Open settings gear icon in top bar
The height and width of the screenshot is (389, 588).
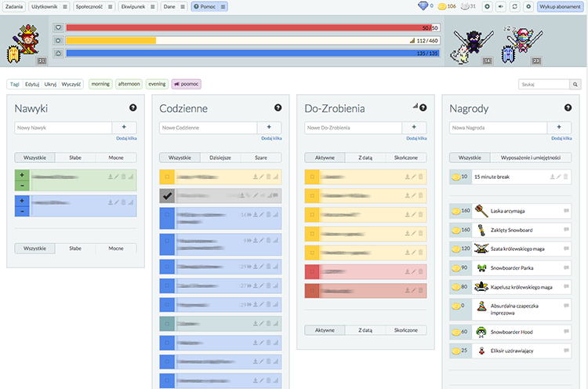[528, 6]
